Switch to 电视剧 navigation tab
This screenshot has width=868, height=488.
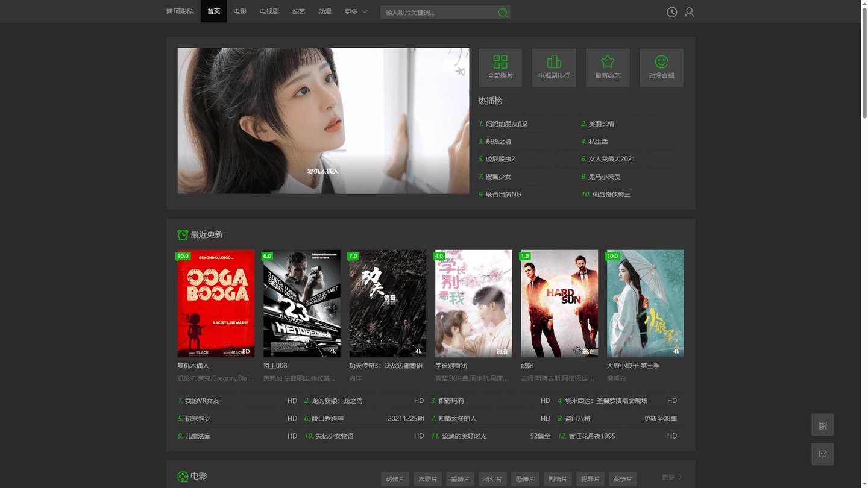[x=269, y=11]
